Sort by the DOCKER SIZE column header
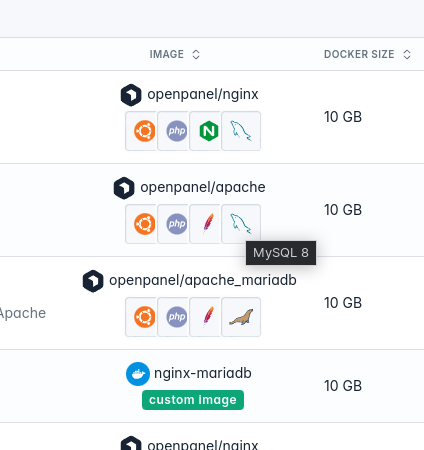The width and height of the screenshot is (424, 450). [x=359, y=54]
